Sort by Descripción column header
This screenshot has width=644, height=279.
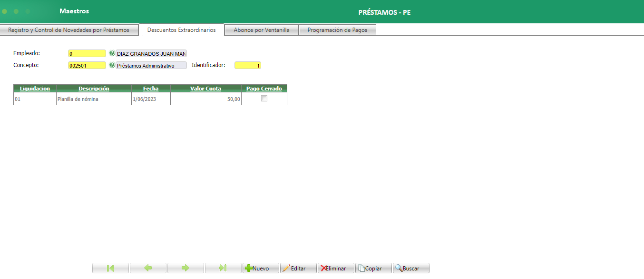pos(94,89)
